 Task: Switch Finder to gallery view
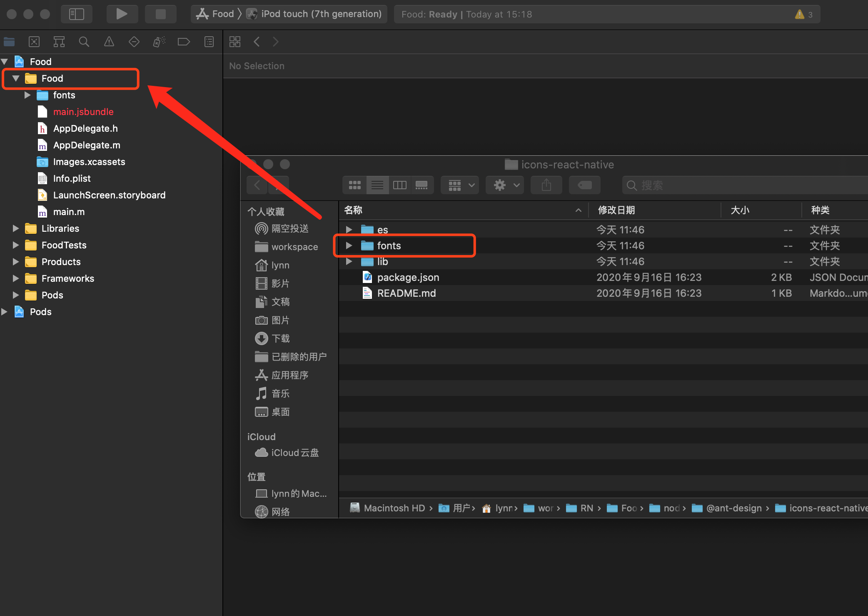tap(422, 185)
